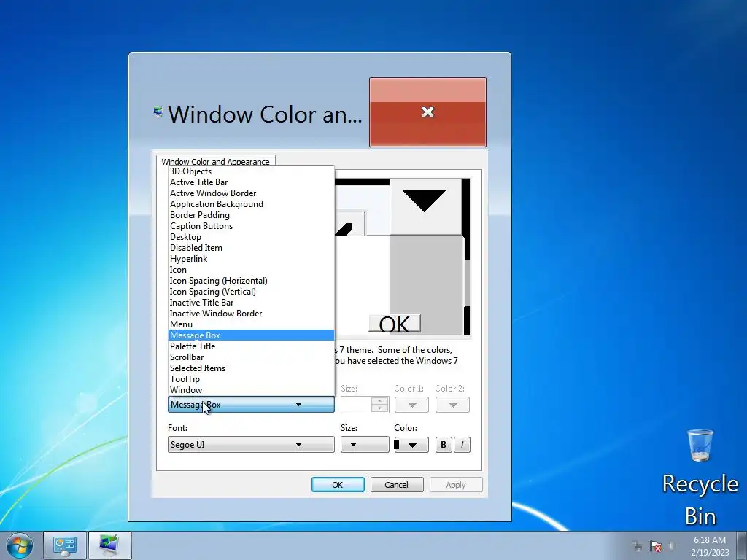Viewport: 747px width, 560px height.
Task: Click the volume speaker tray icon
Action: pos(672,546)
